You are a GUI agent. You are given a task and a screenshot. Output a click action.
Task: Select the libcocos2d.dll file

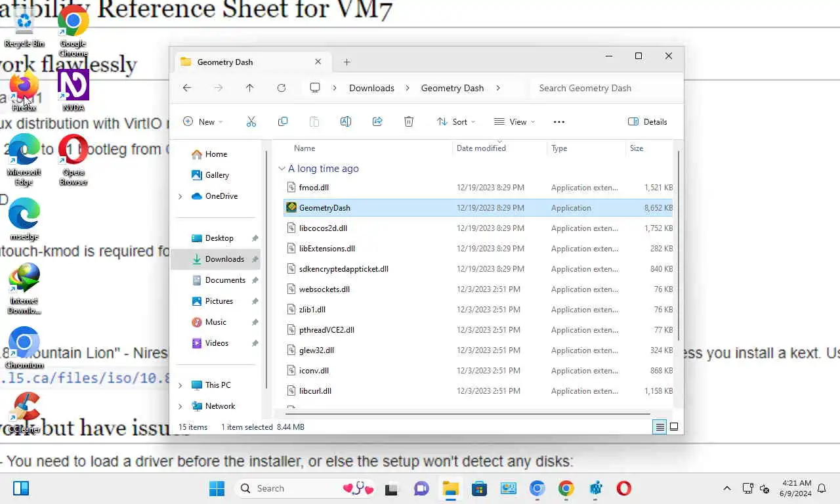click(478, 228)
